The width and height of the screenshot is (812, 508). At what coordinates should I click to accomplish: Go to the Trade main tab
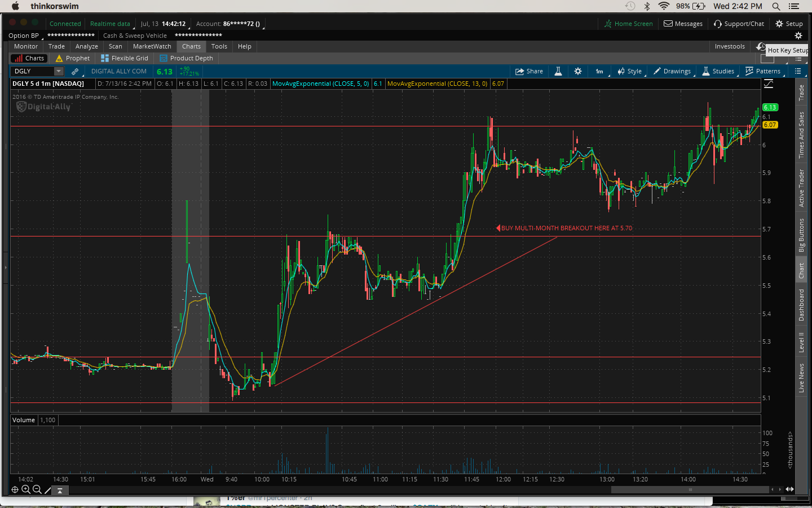point(56,46)
